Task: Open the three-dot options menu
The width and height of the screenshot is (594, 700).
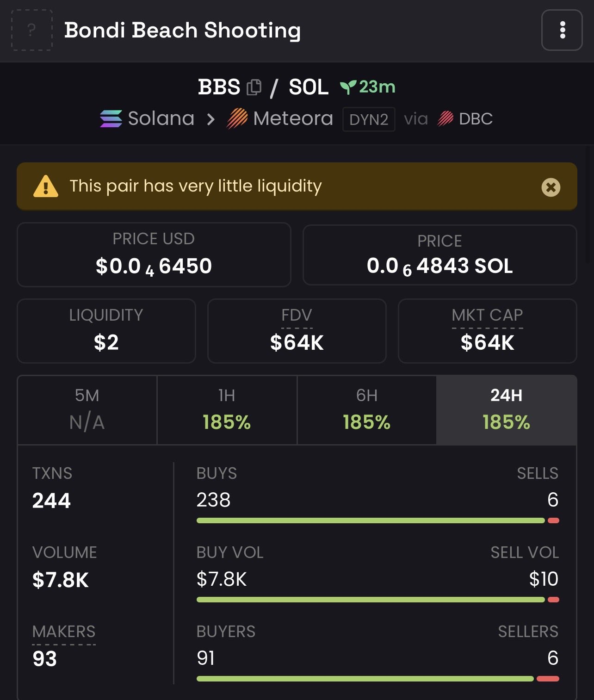Action: (x=562, y=30)
